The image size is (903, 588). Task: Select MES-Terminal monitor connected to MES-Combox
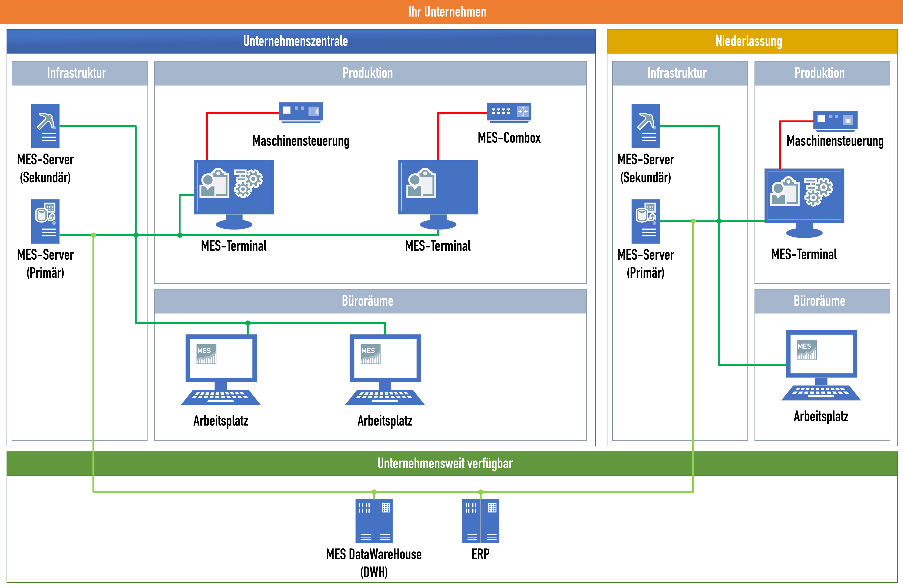pos(438,194)
